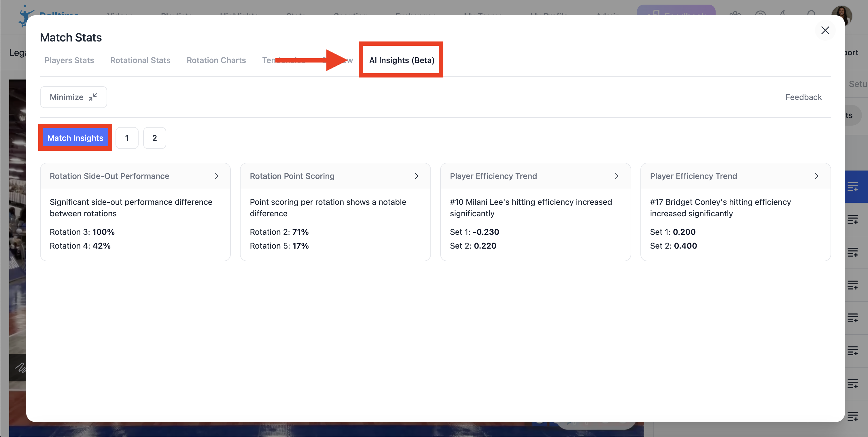Open the Rotation Charts tab
The width and height of the screenshot is (868, 437).
[x=216, y=60]
